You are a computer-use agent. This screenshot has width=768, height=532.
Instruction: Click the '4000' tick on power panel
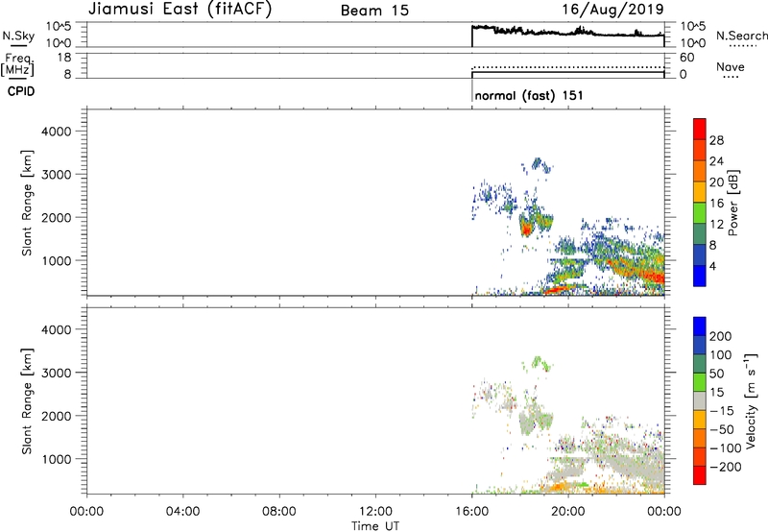[56, 132]
